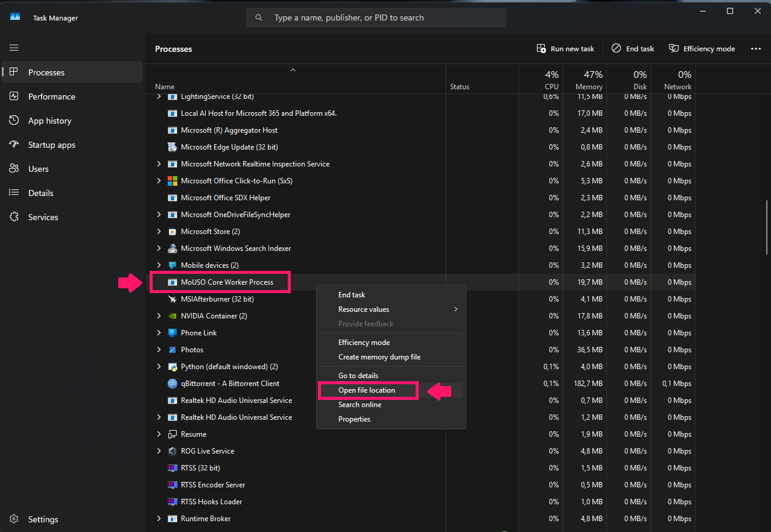Image resolution: width=771 pixels, height=532 pixels.
Task: Click the qBittorrent client icon
Action: tap(172, 384)
